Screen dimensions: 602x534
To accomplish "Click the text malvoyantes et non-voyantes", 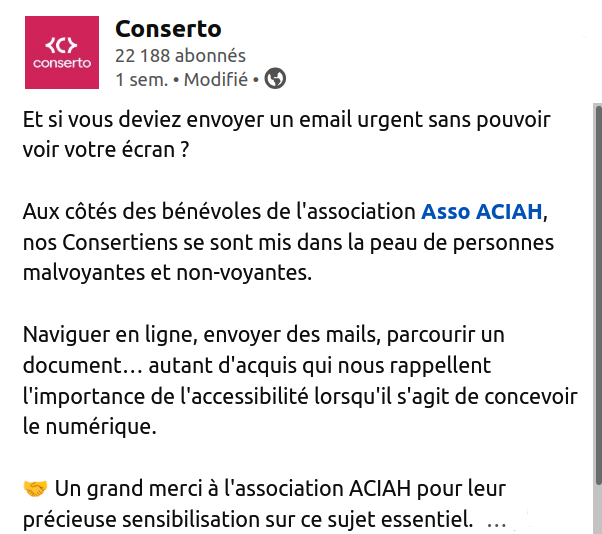I will [x=167, y=273].
